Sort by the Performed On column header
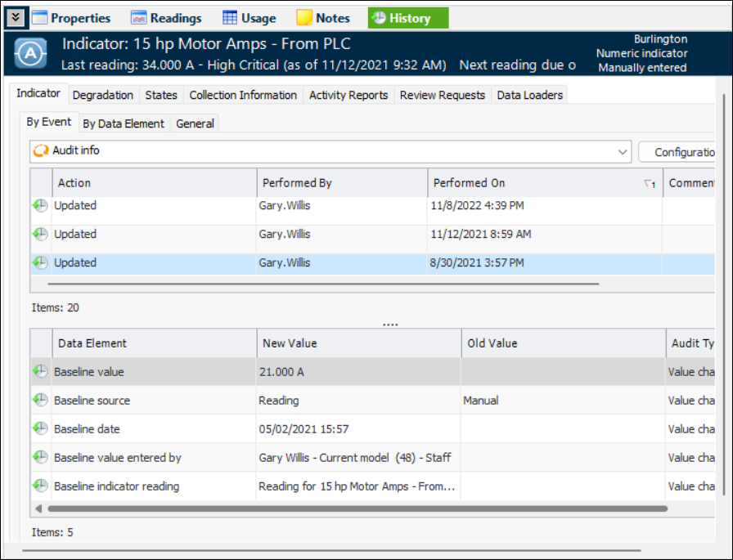Image resolution: width=733 pixels, height=560 pixels. 545,183
